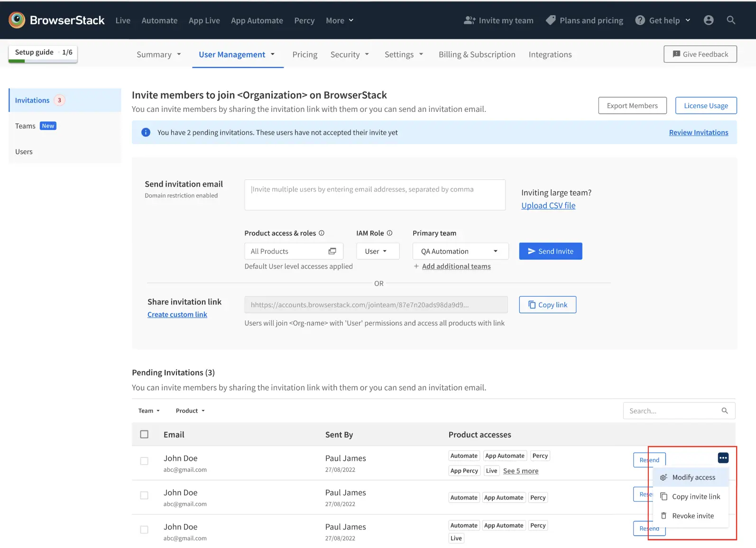This screenshot has height=548, width=756.
Task: Click the Send Invite button
Action: coord(550,251)
